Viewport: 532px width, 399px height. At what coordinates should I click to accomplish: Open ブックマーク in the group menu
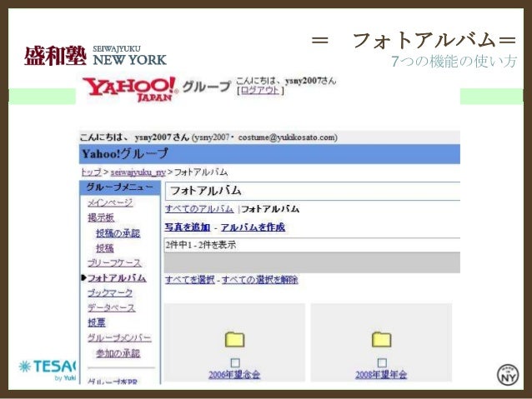pyautogui.click(x=110, y=293)
